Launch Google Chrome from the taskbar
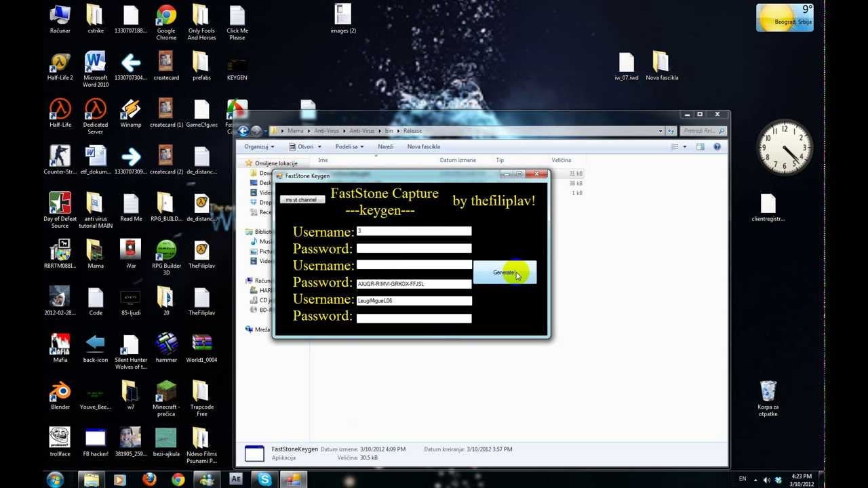The image size is (868, 488). point(178,480)
